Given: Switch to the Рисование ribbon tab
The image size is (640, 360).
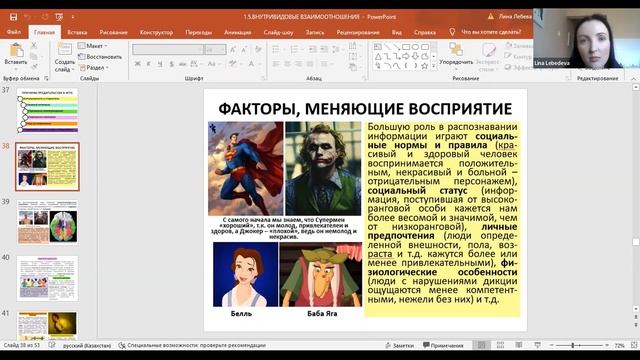Looking at the screenshot, I should pyautogui.click(x=113, y=32).
